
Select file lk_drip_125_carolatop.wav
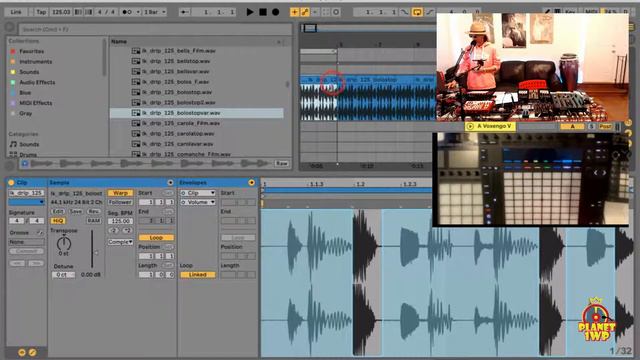(x=178, y=133)
